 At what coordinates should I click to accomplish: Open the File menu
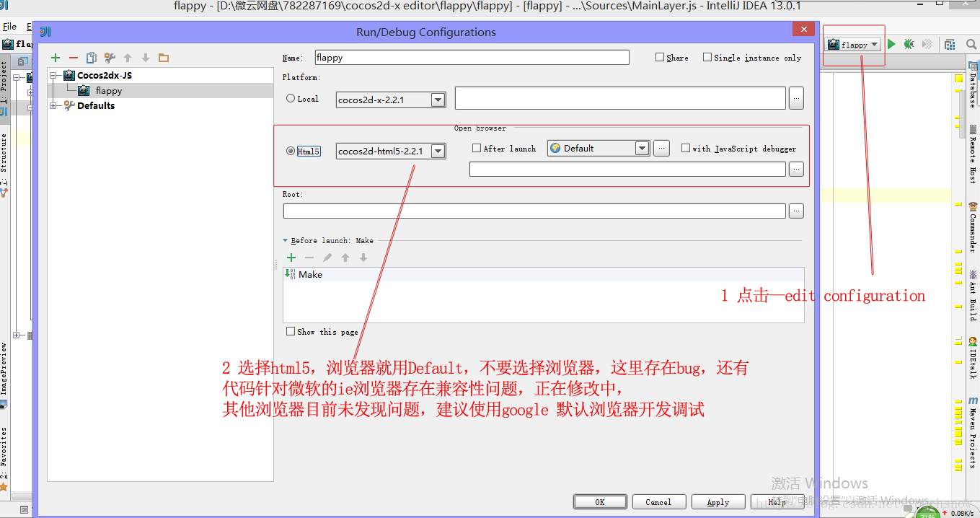(x=9, y=27)
